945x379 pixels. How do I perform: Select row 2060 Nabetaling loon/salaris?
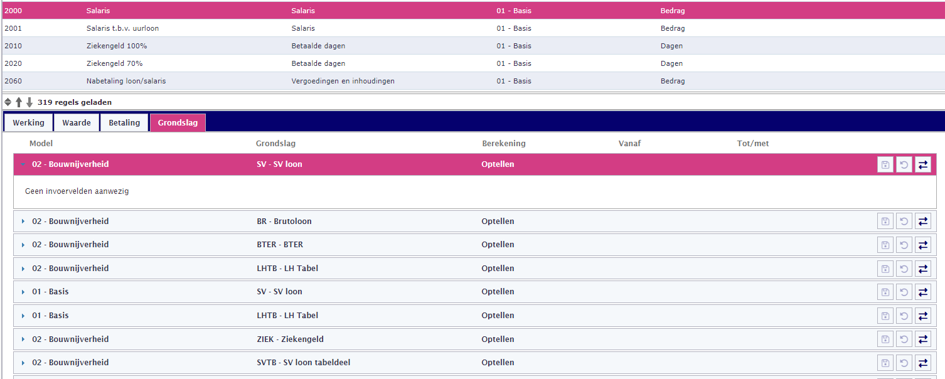pyautogui.click(x=472, y=81)
